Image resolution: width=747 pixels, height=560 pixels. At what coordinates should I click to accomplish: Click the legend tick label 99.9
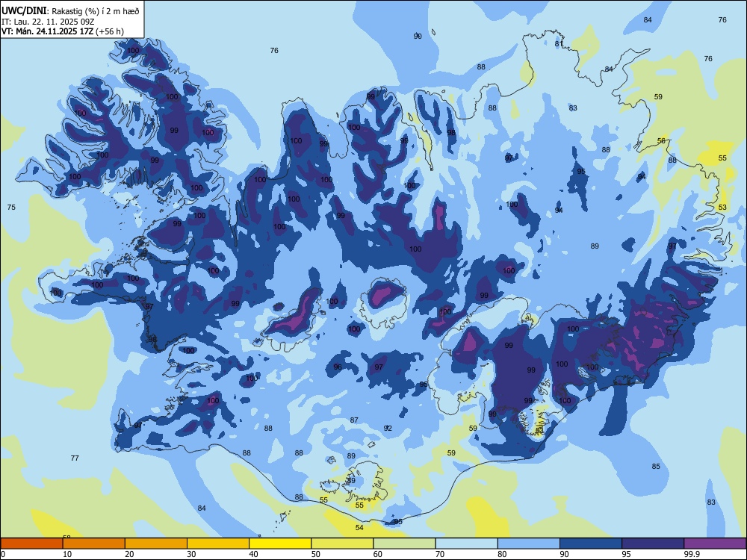click(692, 554)
